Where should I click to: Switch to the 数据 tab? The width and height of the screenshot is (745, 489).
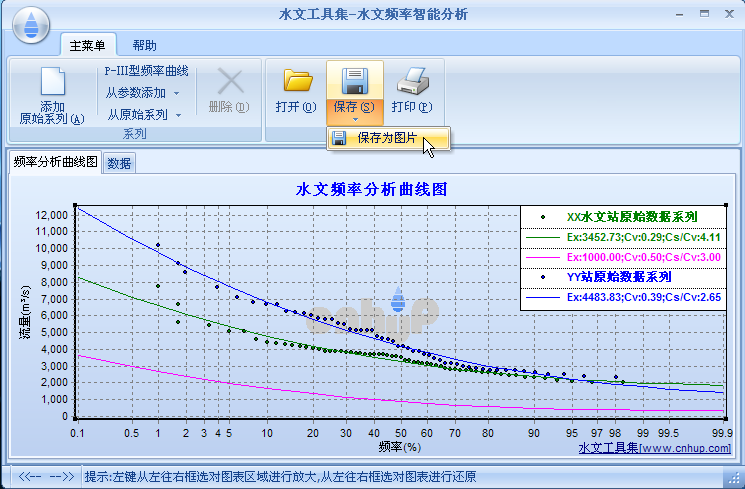click(x=119, y=163)
